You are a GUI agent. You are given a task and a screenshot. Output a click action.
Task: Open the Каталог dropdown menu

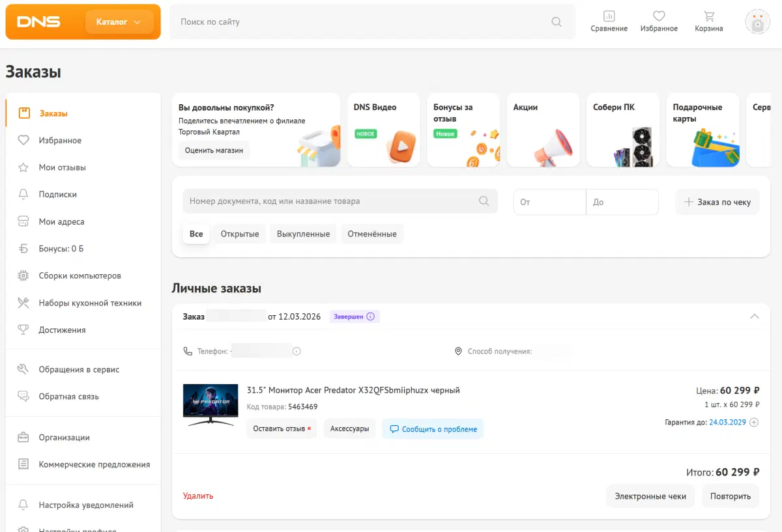coord(119,21)
